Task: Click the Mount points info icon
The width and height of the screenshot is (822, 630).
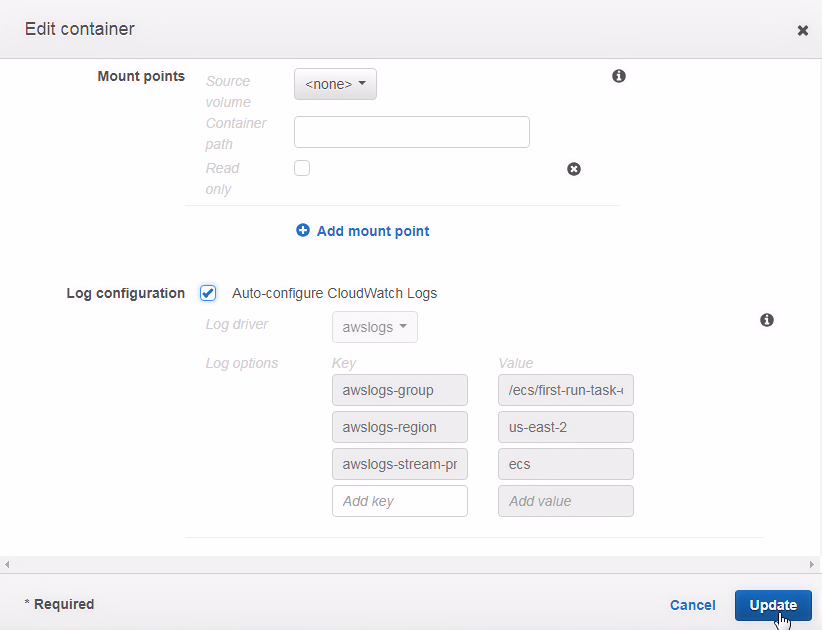Action: (x=619, y=76)
